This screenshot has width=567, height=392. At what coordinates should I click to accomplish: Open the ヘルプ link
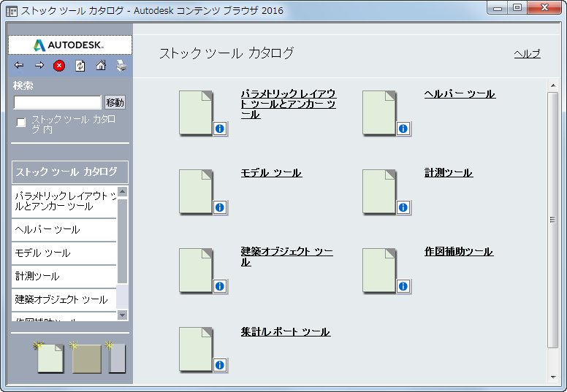click(528, 54)
